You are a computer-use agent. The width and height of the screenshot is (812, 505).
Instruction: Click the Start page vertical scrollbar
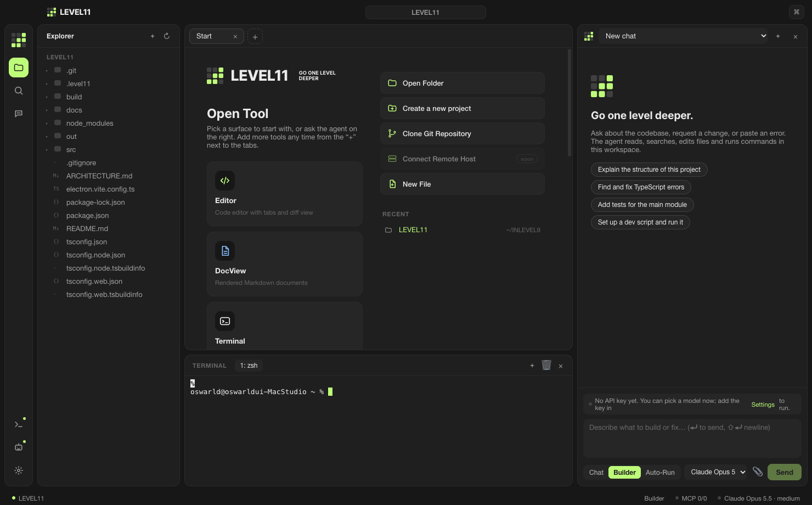coord(569,103)
